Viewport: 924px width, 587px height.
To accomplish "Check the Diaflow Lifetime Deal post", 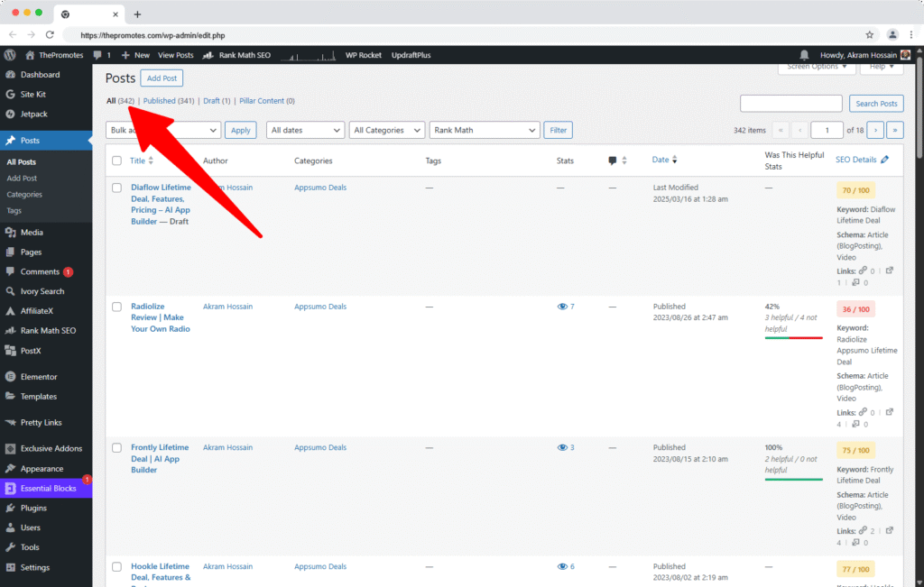I will click(x=116, y=188).
